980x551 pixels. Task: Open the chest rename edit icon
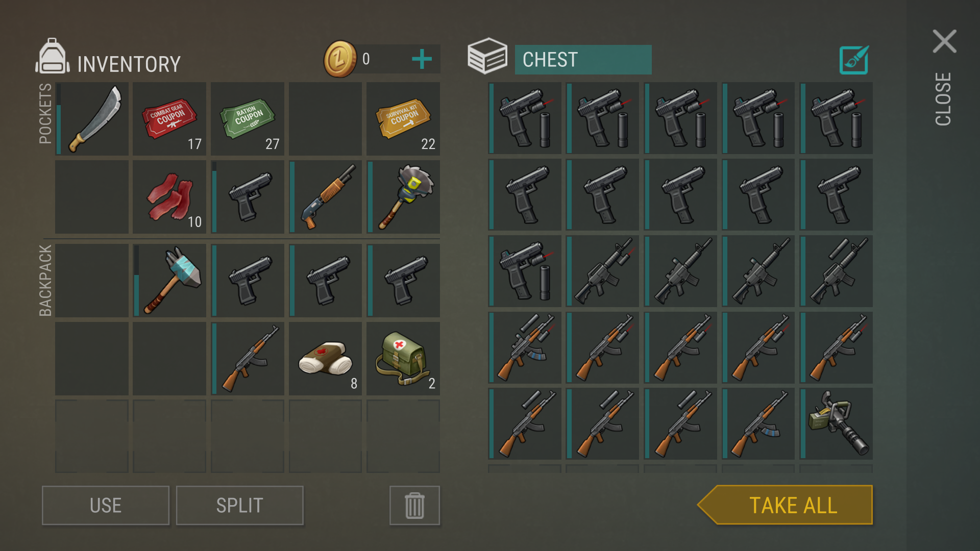[x=854, y=60]
